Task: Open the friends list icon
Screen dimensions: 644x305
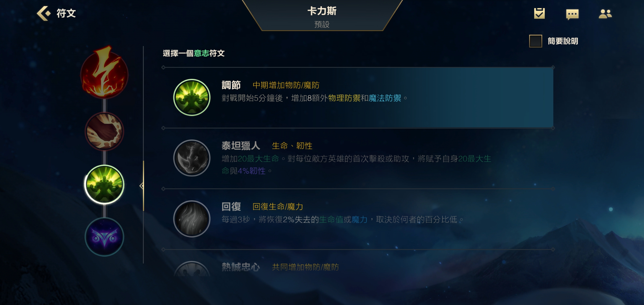Action: point(605,14)
